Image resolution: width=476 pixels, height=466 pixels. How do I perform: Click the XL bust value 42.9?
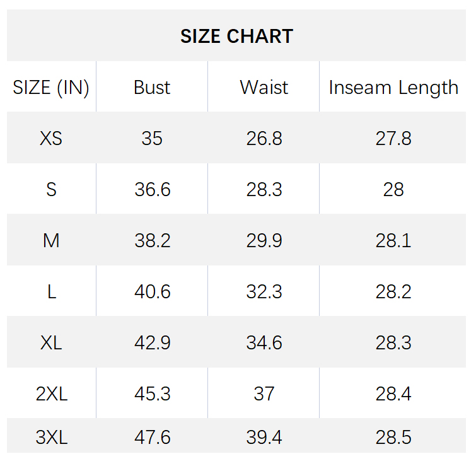pyautogui.click(x=152, y=342)
